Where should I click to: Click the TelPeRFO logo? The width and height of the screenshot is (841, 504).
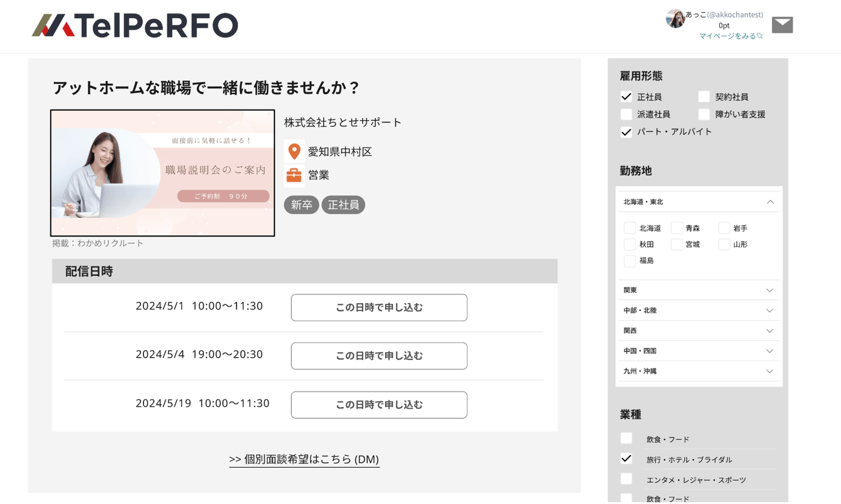point(134,25)
